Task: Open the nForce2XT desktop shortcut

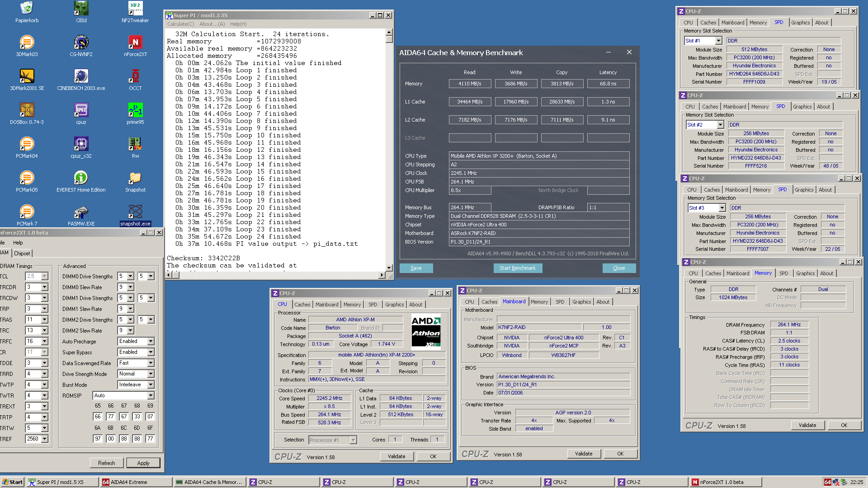Action: tap(135, 46)
